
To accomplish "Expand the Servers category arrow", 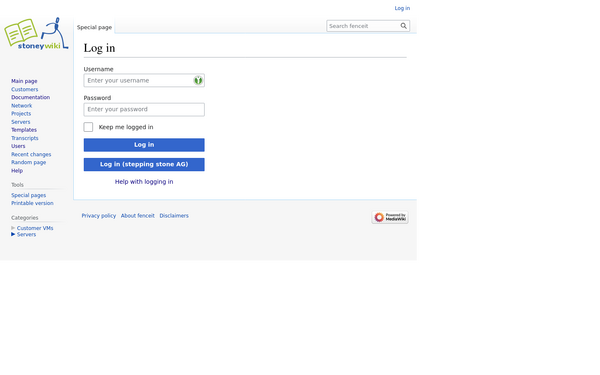I will coord(13,234).
